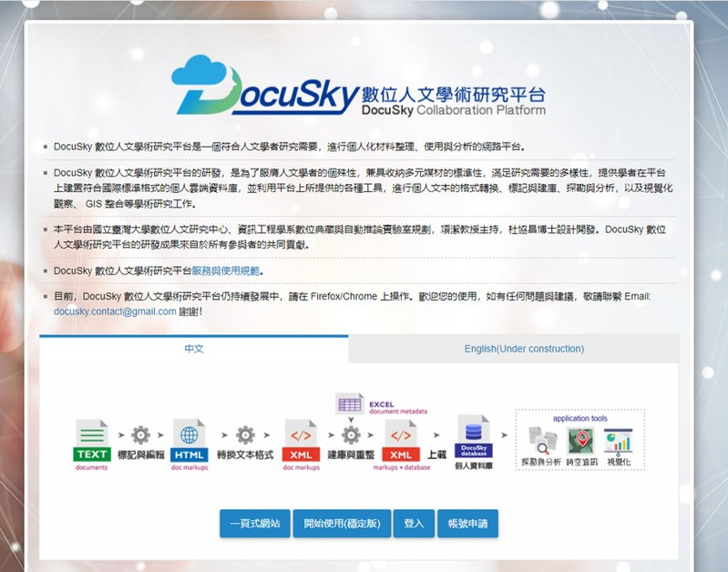Click the first XML doc markups icon
Viewport: 728px width, 572px height.
pos(301,438)
